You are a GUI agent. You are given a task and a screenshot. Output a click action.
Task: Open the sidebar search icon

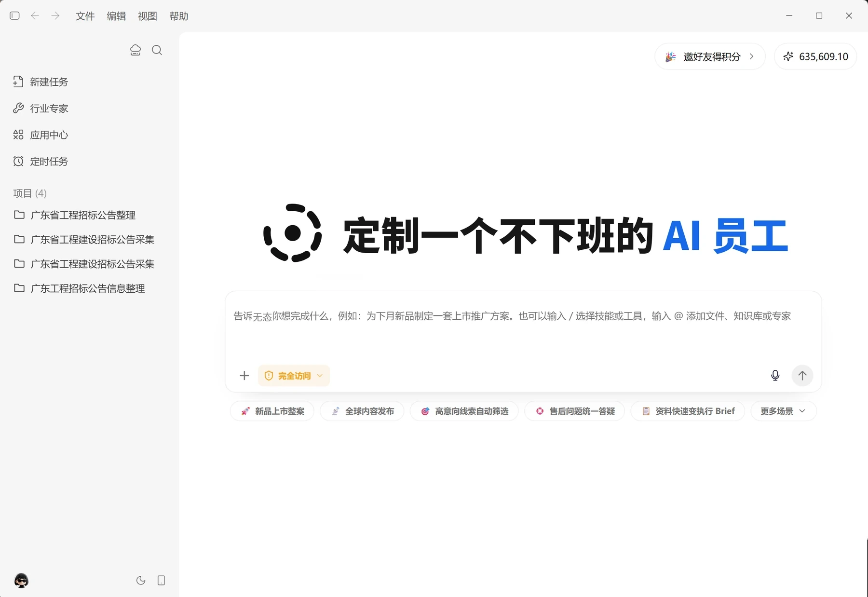click(x=157, y=50)
